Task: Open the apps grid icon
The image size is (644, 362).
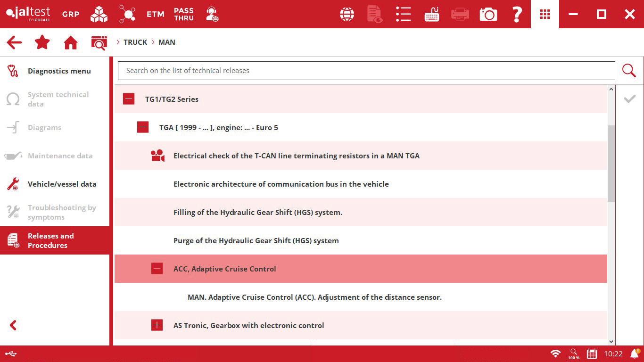Action: (x=545, y=14)
